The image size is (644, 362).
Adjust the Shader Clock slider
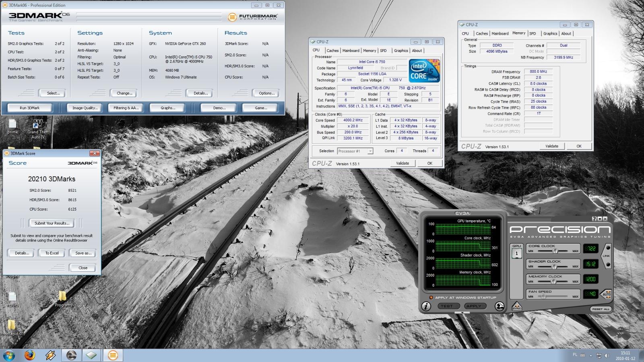pos(554,266)
